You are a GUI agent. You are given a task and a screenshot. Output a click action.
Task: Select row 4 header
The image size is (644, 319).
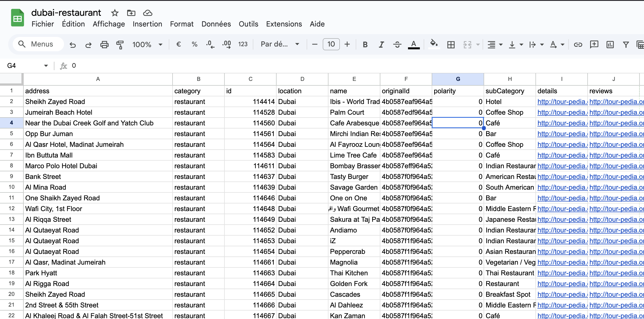pos(12,123)
